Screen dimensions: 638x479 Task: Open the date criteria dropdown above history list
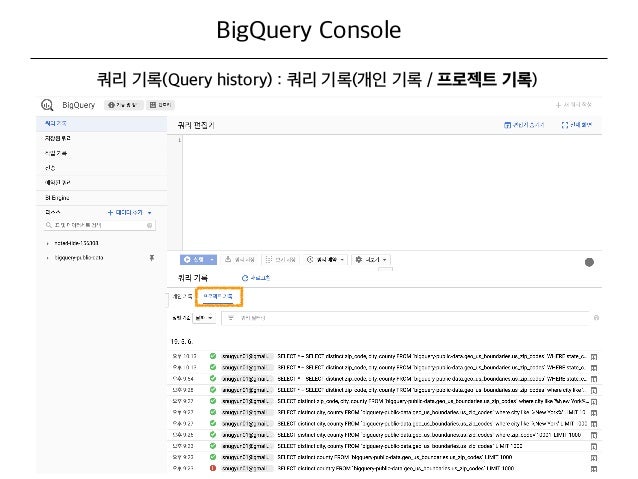(x=205, y=318)
